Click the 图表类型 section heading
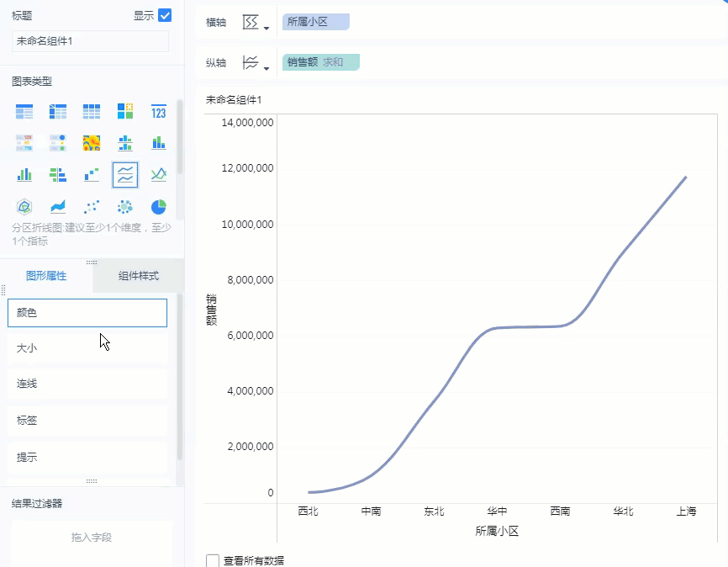The width and height of the screenshot is (728, 567). tap(32, 82)
